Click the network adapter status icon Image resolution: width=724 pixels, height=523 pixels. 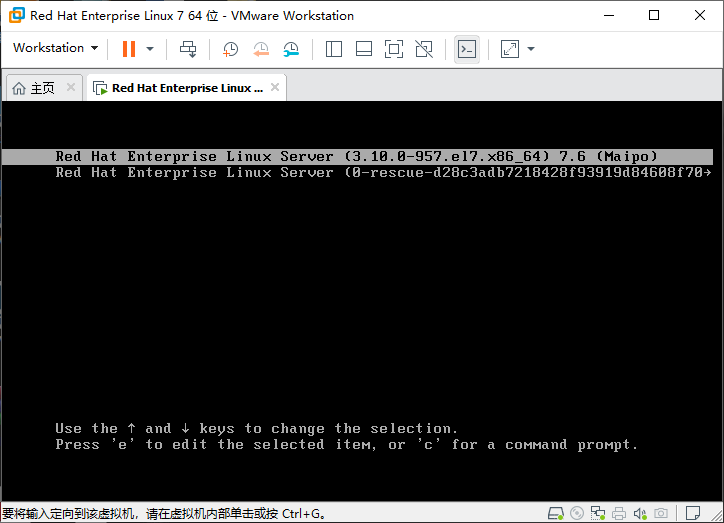pos(598,513)
